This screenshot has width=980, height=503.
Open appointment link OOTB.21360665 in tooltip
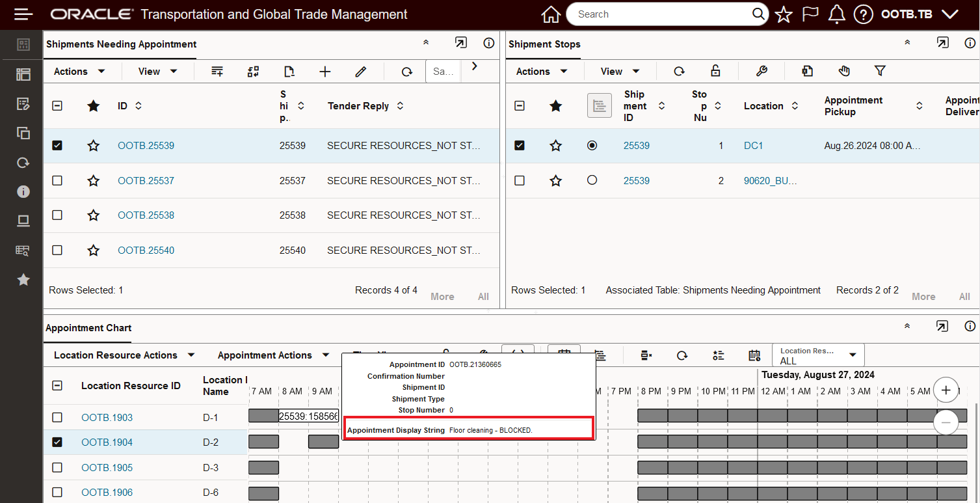475,364
